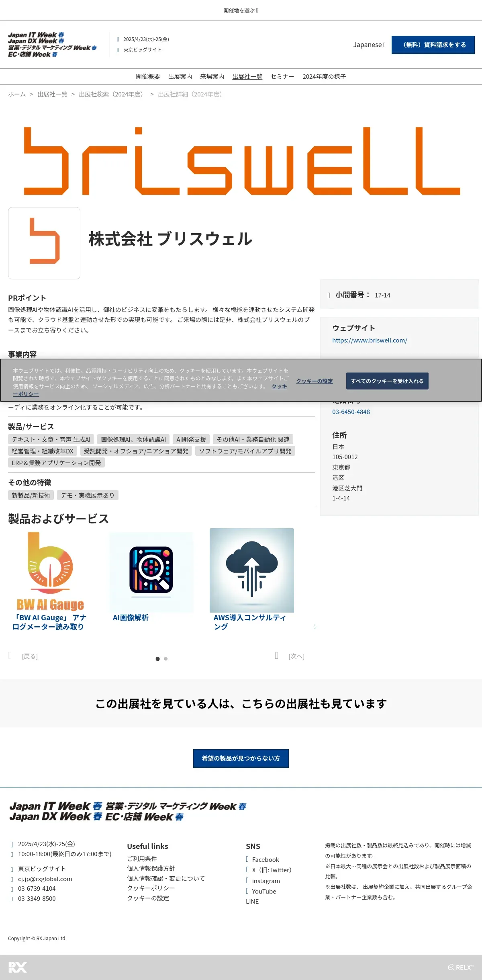
Task: Click the RX logo in the bottom bar
Action: [18, 968]
